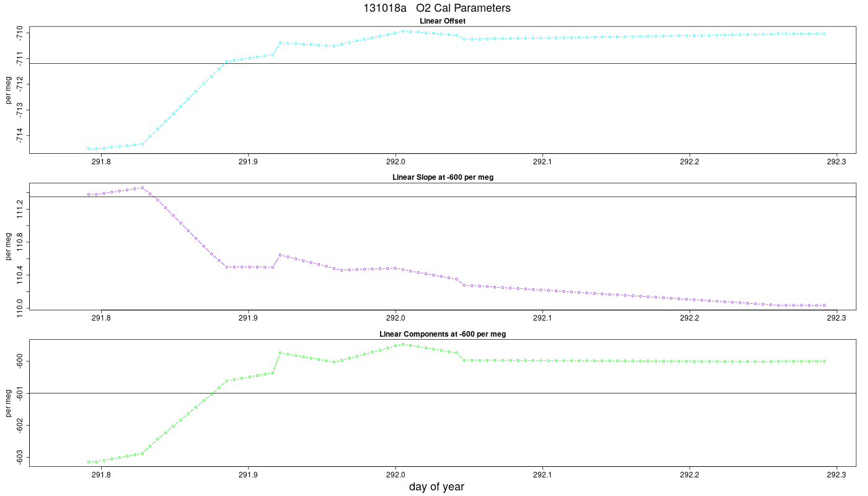Click the 110.8 tick label in Linear Slope plot
This screenshot has height=496, width=868.
pos(20,242)
